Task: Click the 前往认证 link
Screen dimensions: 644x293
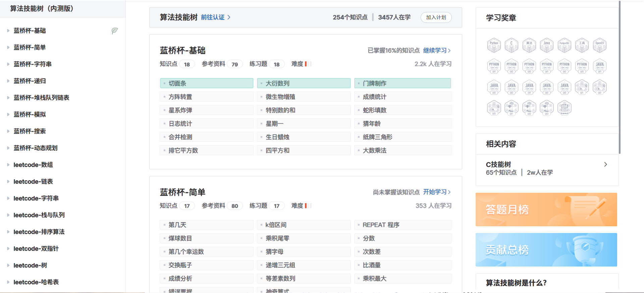Action: 213,17
